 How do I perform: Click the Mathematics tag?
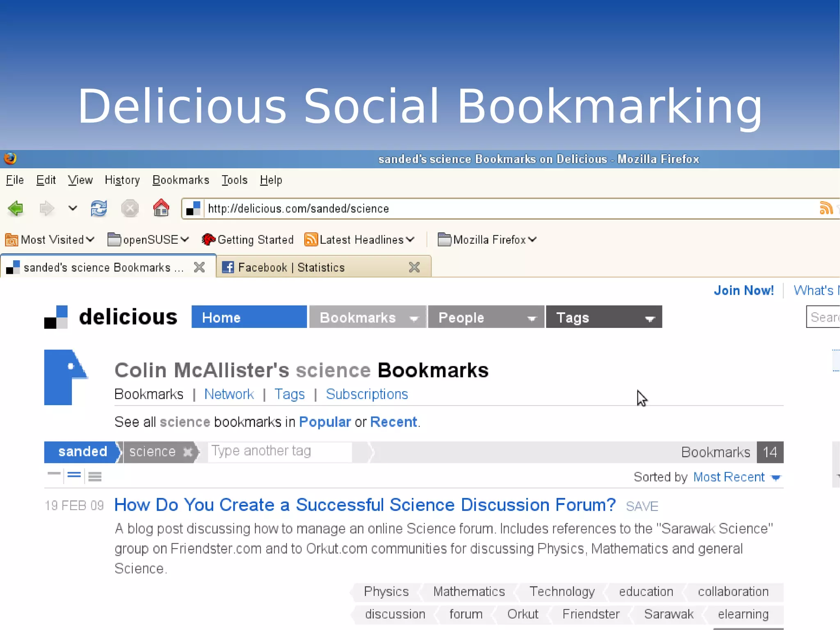point(469,591)
